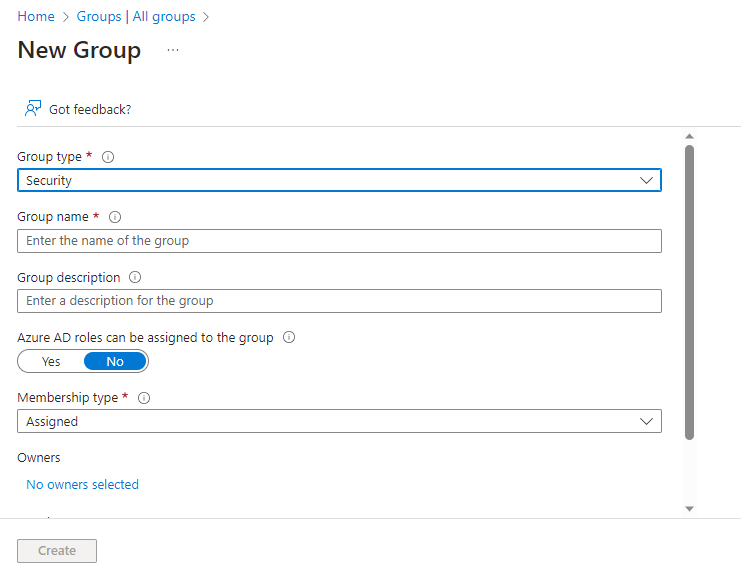This screenshot has height=572, width=741.
Task: Click the scrollbar up arrow
Action: click(689, 136)
